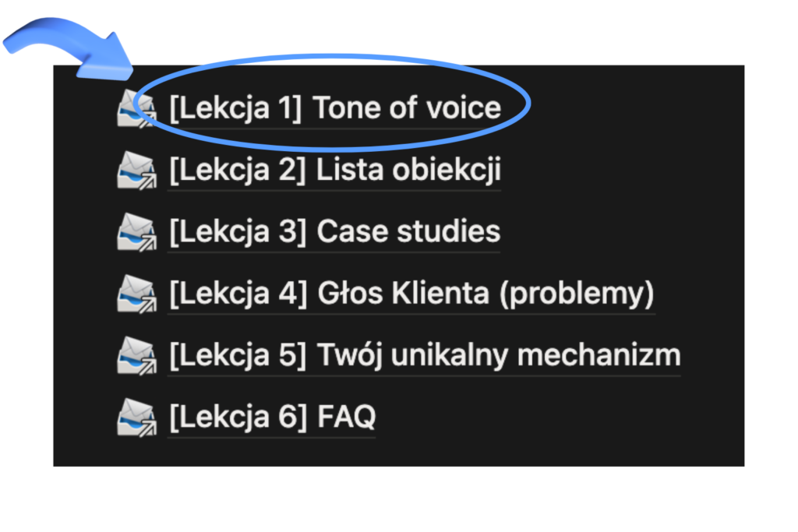Click the word "obiekcji" in Lekcja 2
This screenshot has width=798, height=532.
coord(447,171)
